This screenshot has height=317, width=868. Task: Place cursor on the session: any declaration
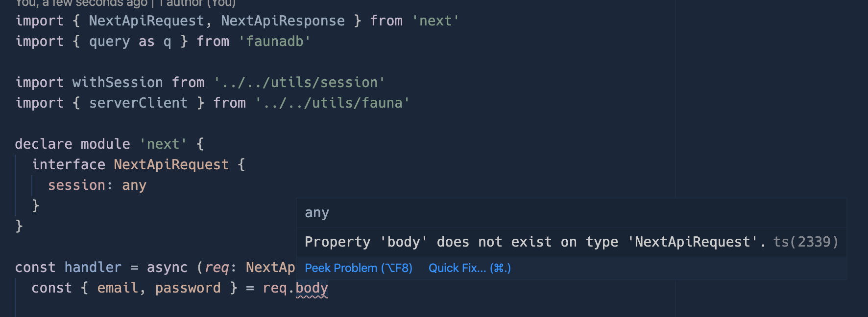[x=96, y=185]
